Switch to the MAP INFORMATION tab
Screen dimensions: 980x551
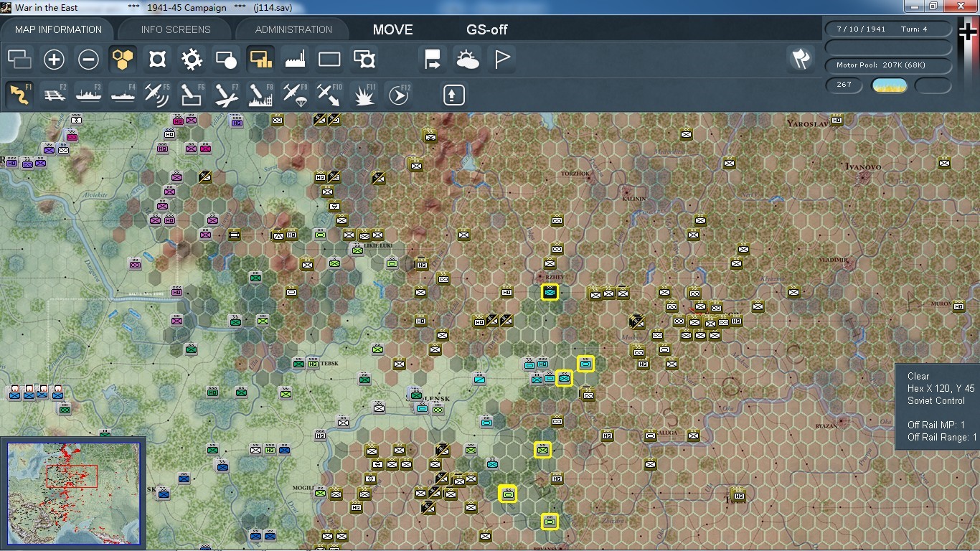pos(58,29)
